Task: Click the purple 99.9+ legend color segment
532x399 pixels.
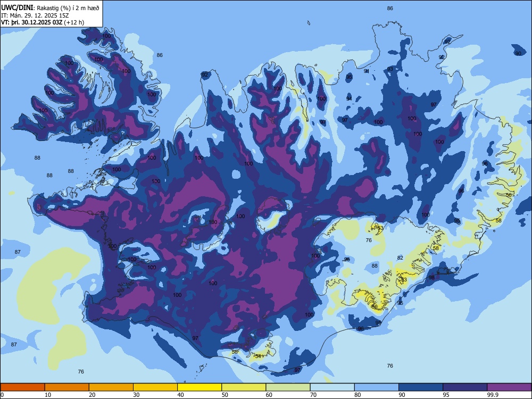Action: coord(509,387)
